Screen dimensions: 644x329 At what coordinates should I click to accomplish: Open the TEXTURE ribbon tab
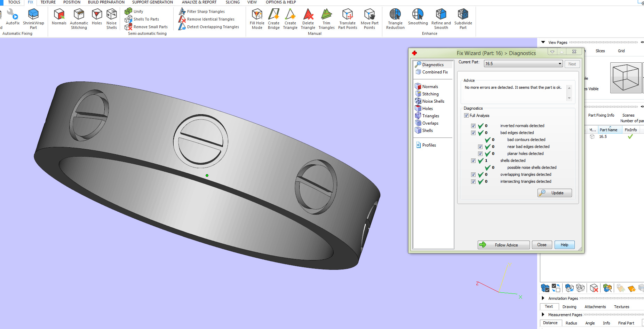tap(48, 2)
